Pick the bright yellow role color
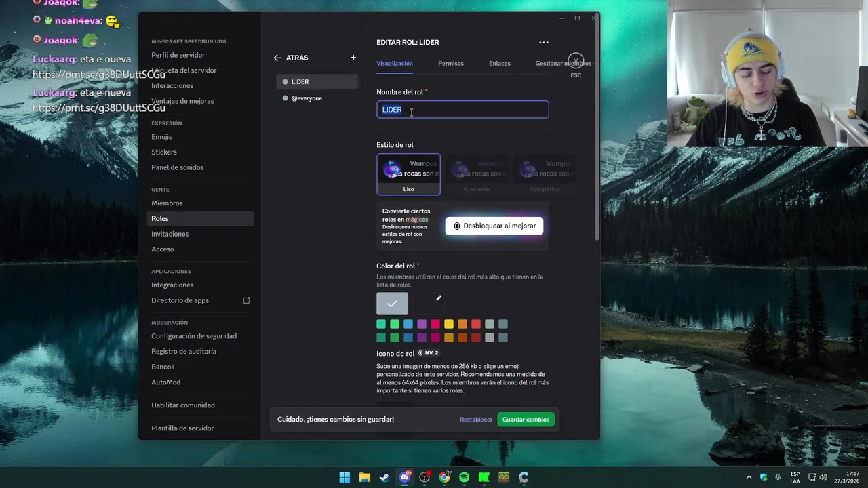868x488 pixels. pos(449,324)
